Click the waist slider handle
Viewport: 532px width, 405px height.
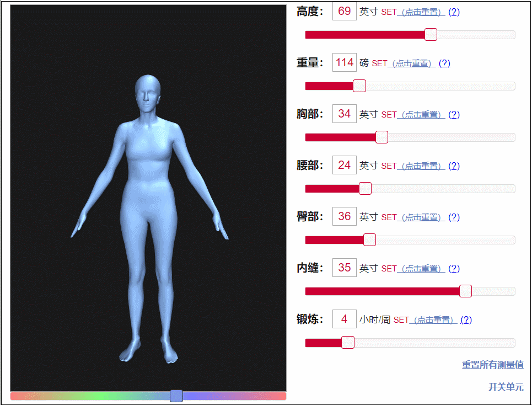(365, 188)
